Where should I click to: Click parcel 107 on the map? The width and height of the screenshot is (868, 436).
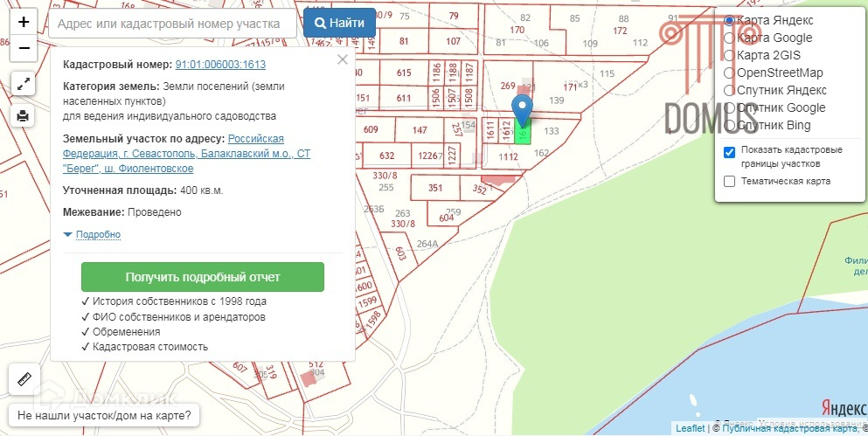[x=454, y=41]
